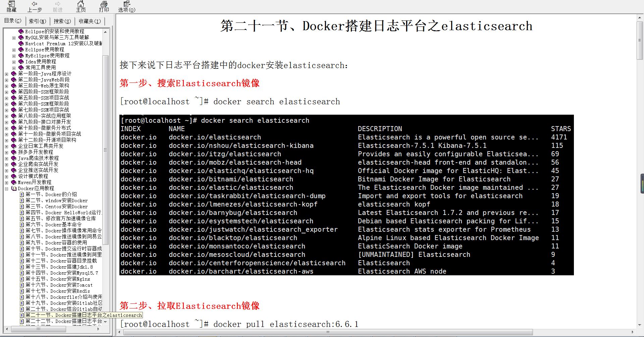Screen dimensions: 644x337
Task: Click the book icon of 企业爬虫实战开发
Action: point(14,164)
